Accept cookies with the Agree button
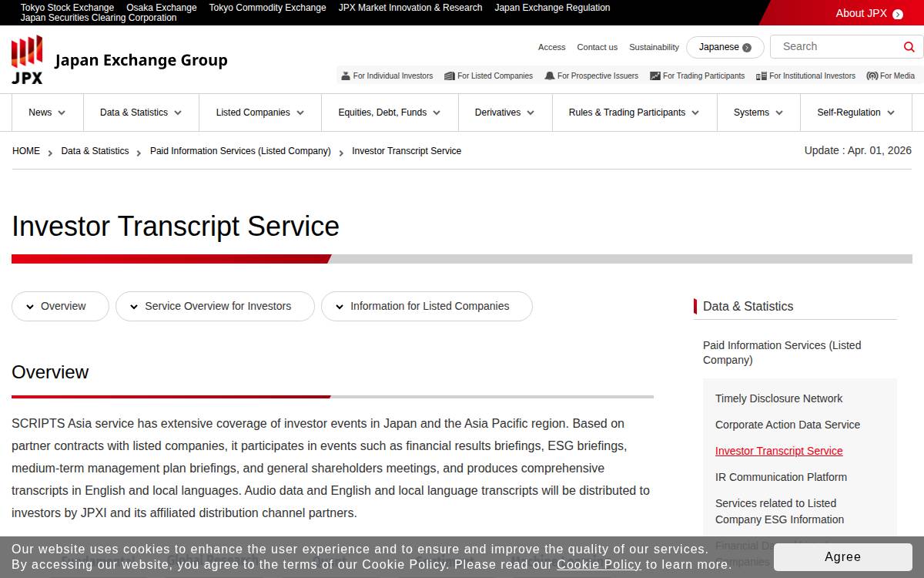The height and width of the screenshot is (578, 924). (x=842, y=556)
